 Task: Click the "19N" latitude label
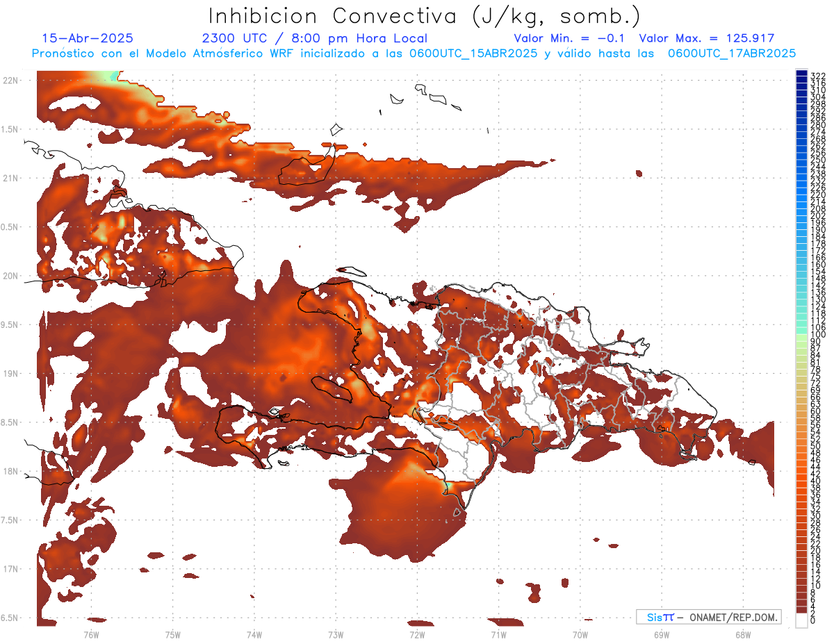tap(10, 374)
